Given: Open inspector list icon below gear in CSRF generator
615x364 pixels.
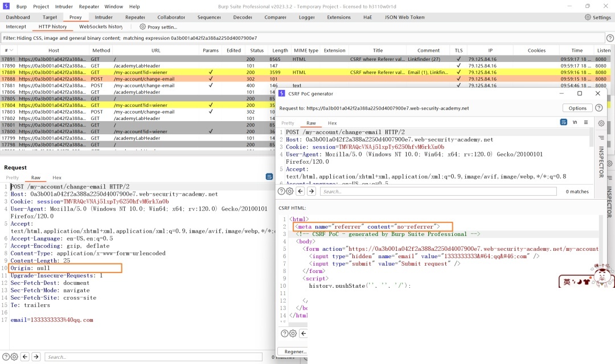Looking at the screenshot, I should pyautogui.click(x=601, y=138).
